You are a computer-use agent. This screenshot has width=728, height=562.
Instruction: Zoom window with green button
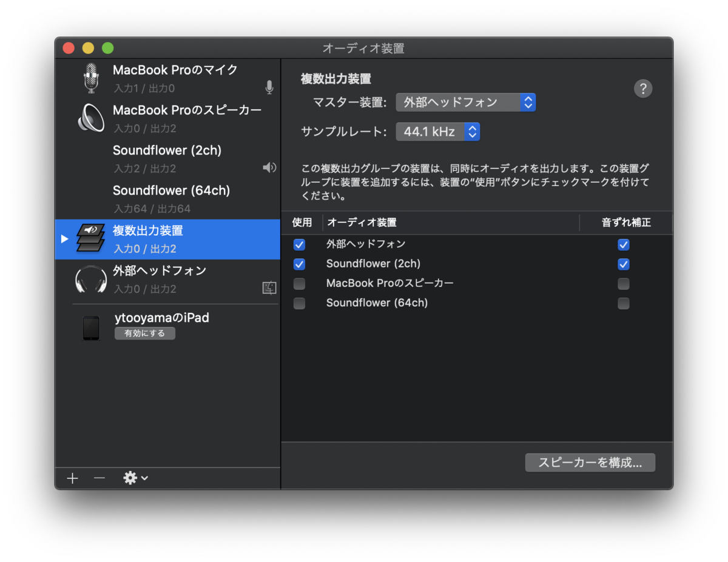(108, 48)
